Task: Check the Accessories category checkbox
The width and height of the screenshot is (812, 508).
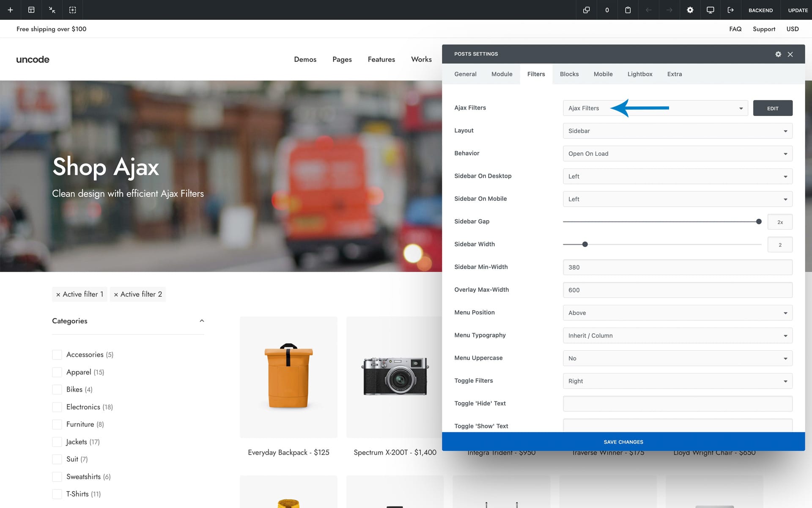Action: pyautogui.click(x=57, y=355)
